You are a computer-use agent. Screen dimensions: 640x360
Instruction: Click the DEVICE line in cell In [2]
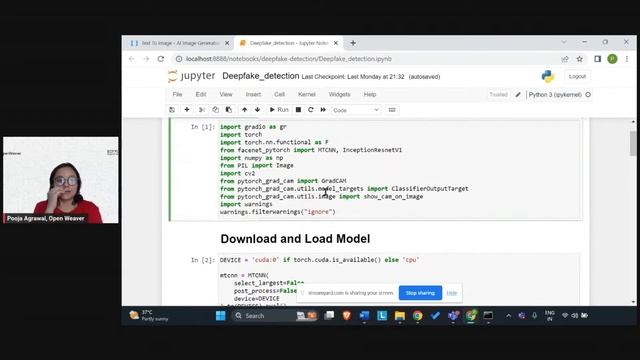point(320,260)
